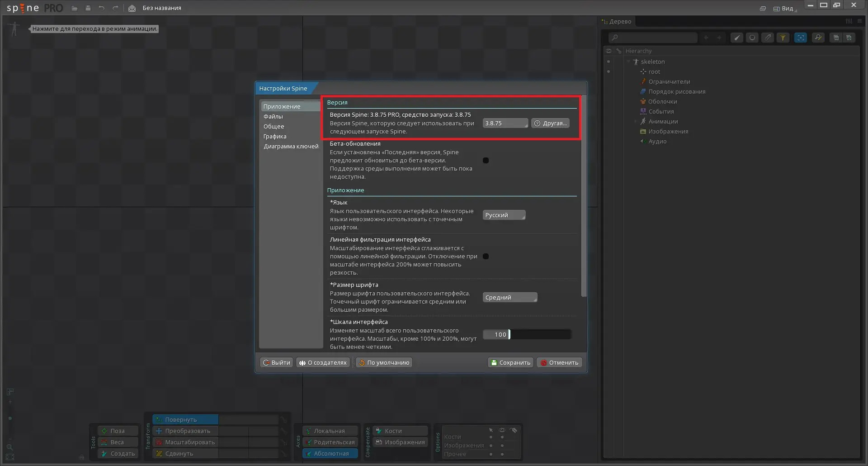Click the interface scale slider at 100
The image size is (868, 466).
tap(527, 334)
